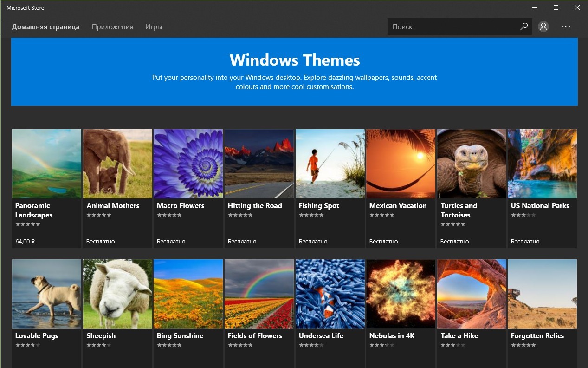Click the Take a Hike title
The width and height of the screenshot is (588, 368).
pos(459,336)
